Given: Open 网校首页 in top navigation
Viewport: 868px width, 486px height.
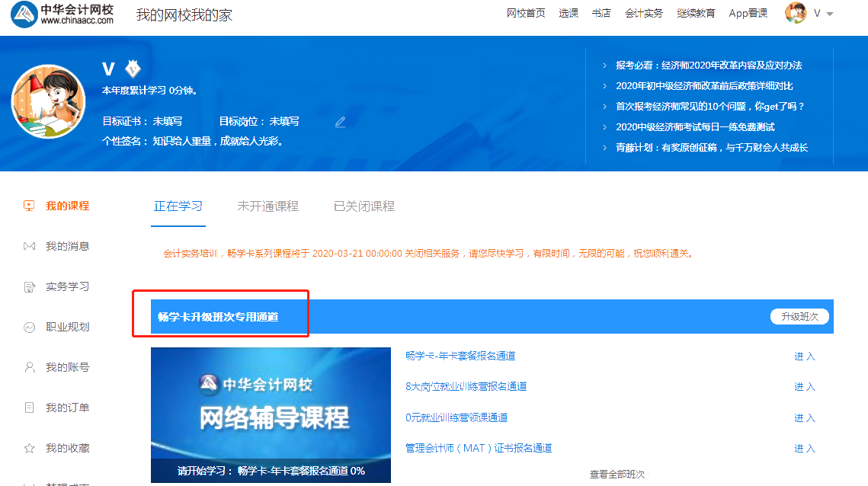Looking at the screenshot, I should [526, 13].
